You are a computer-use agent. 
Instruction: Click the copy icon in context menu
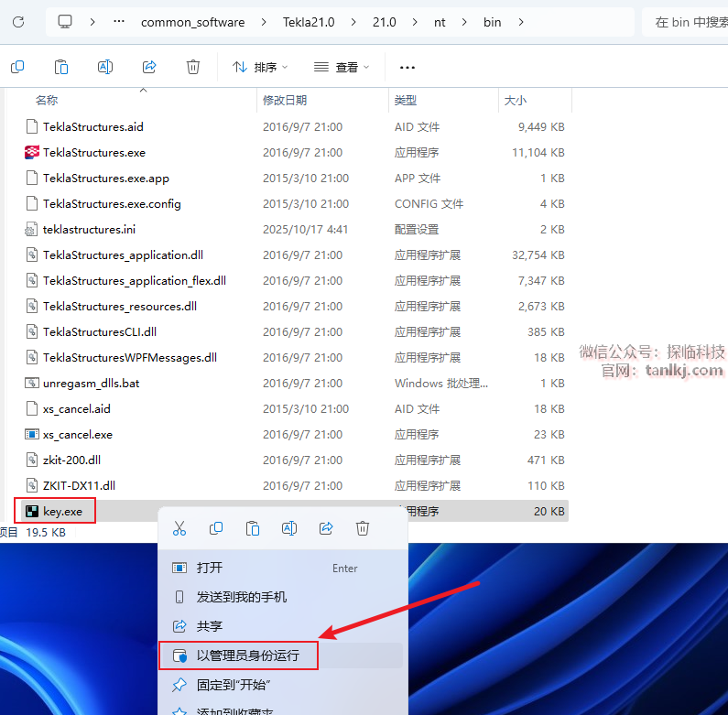click(x=216, y=528)
